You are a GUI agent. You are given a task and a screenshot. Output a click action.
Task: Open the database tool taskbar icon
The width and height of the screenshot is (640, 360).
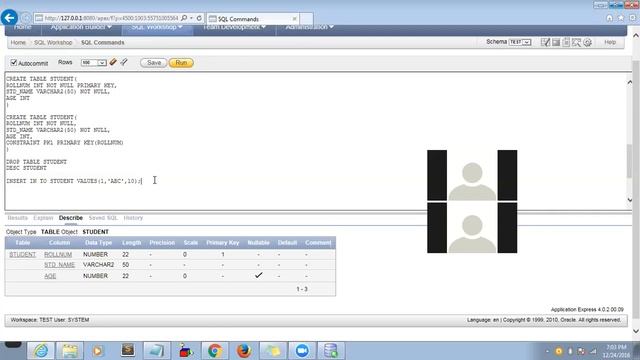(331, 351)
